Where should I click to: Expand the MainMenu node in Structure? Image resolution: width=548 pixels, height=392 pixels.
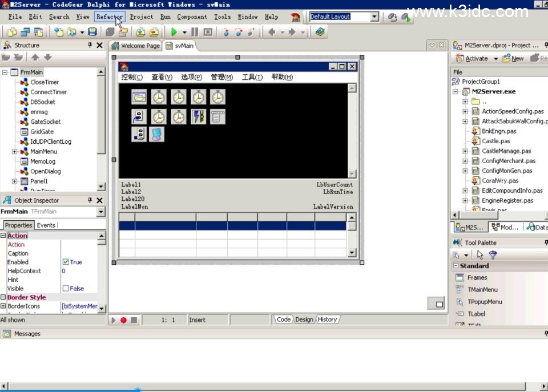[14, 152]
